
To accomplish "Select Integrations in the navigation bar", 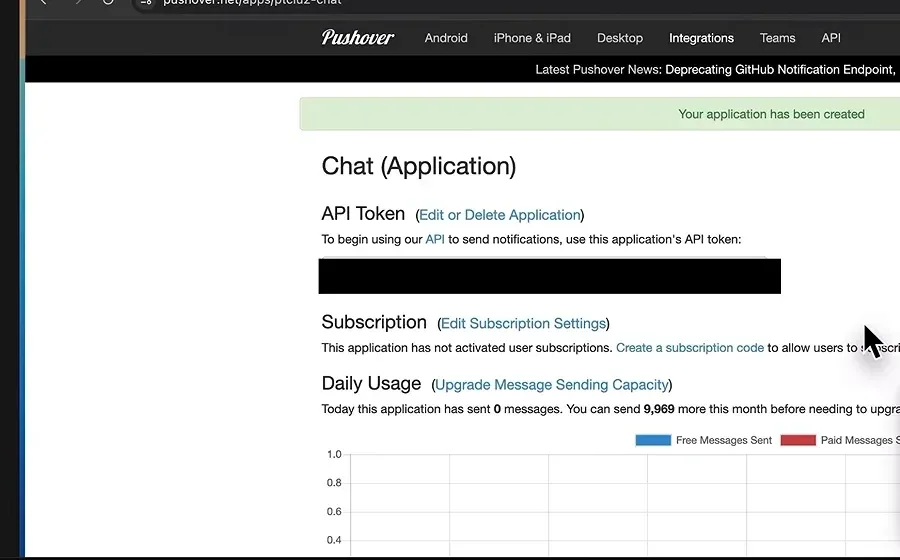I will tap(701, 38).
